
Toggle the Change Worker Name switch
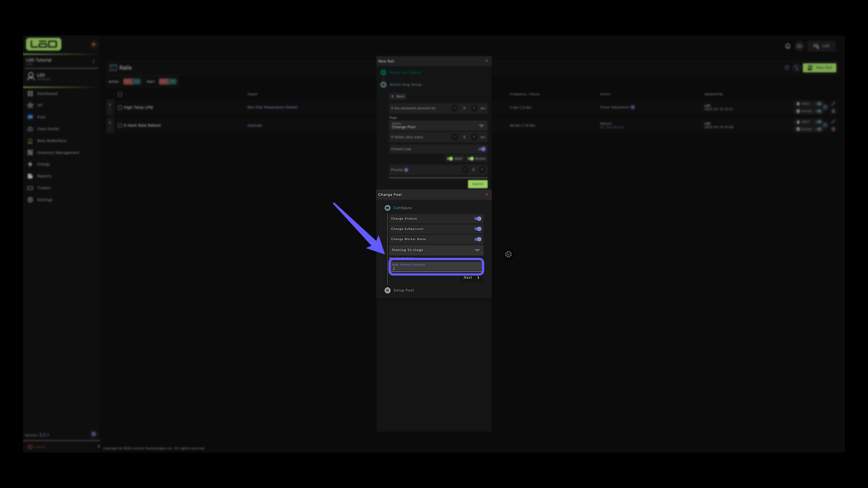(478, 239)
